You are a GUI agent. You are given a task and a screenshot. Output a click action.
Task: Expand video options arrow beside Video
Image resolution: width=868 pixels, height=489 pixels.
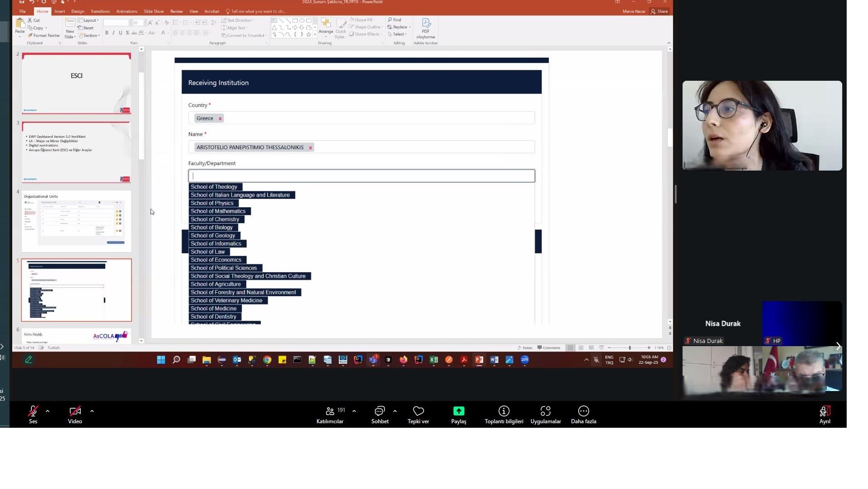point(92,411)
